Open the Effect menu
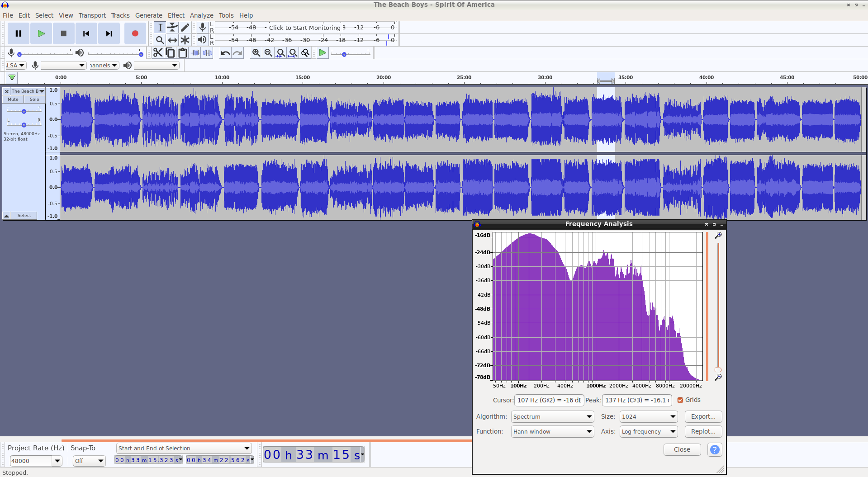 click(176, 15)
